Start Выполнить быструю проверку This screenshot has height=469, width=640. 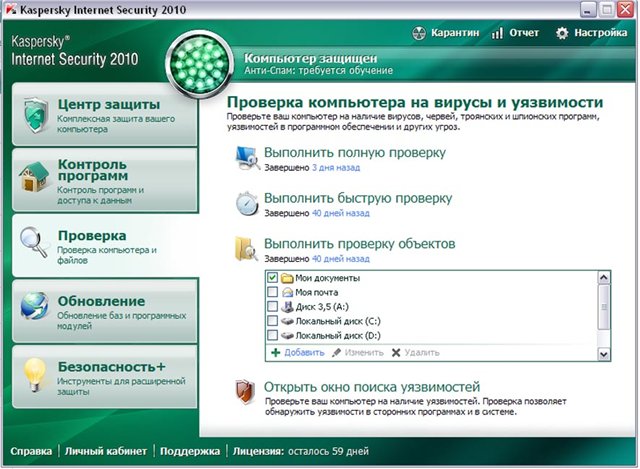[358, 198]
